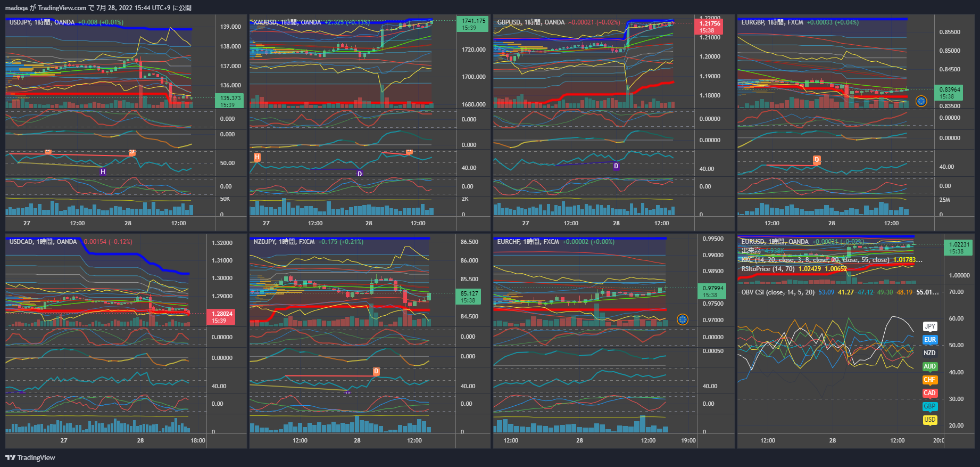Image resolution: width=980 pixels, height=467 pixels.
Task: Click the orange D marker in the NZDJPY chart
Action: point(376,371)
